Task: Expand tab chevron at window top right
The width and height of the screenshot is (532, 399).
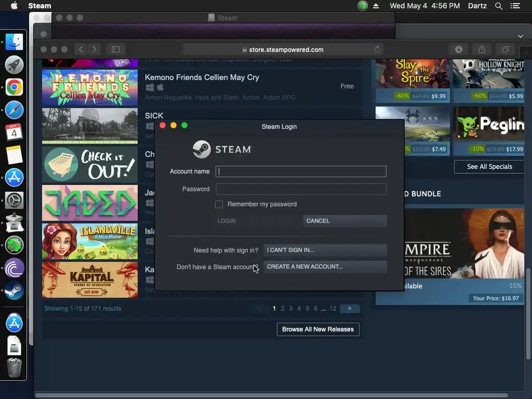Action: coord(521,36)
